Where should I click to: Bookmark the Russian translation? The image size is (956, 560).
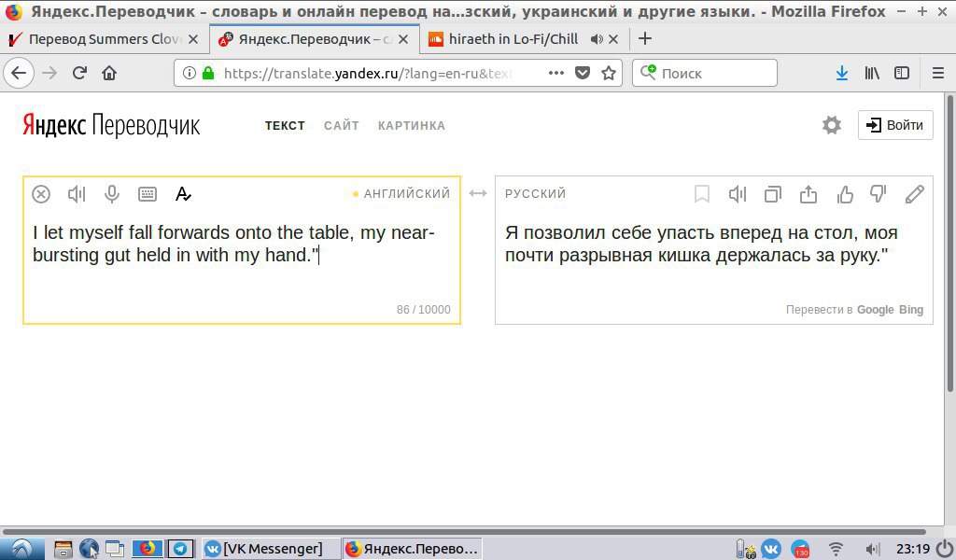tap(702, 194)
